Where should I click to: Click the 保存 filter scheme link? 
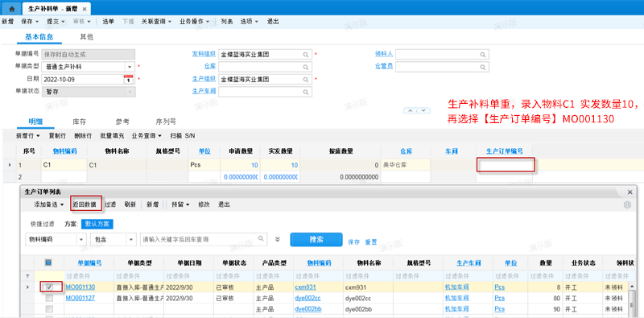(x=354, y=242)
